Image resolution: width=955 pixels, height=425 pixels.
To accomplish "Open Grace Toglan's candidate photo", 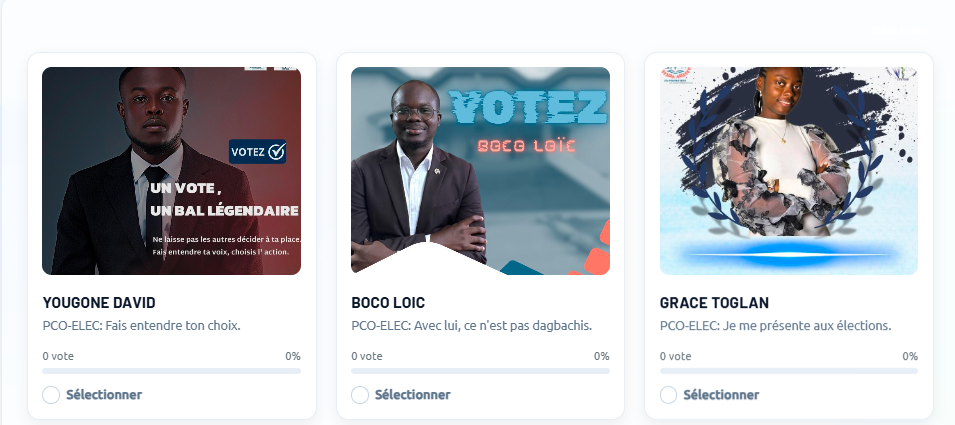I will 789,170.
